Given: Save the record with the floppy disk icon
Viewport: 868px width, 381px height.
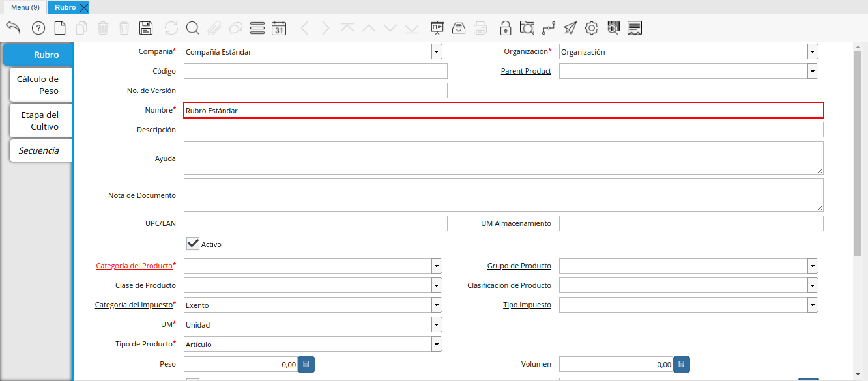Looking at the screenshot, I should (x=146, y=28).
